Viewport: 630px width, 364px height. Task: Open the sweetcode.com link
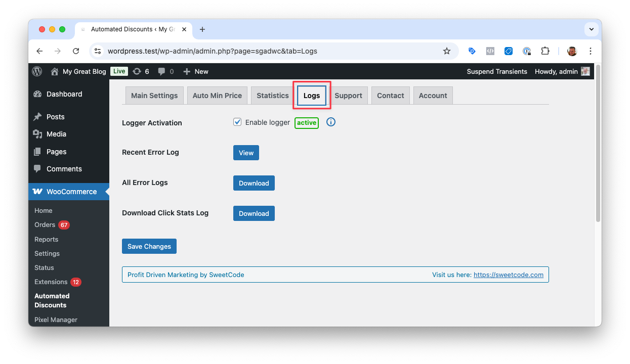click(509, 275)
